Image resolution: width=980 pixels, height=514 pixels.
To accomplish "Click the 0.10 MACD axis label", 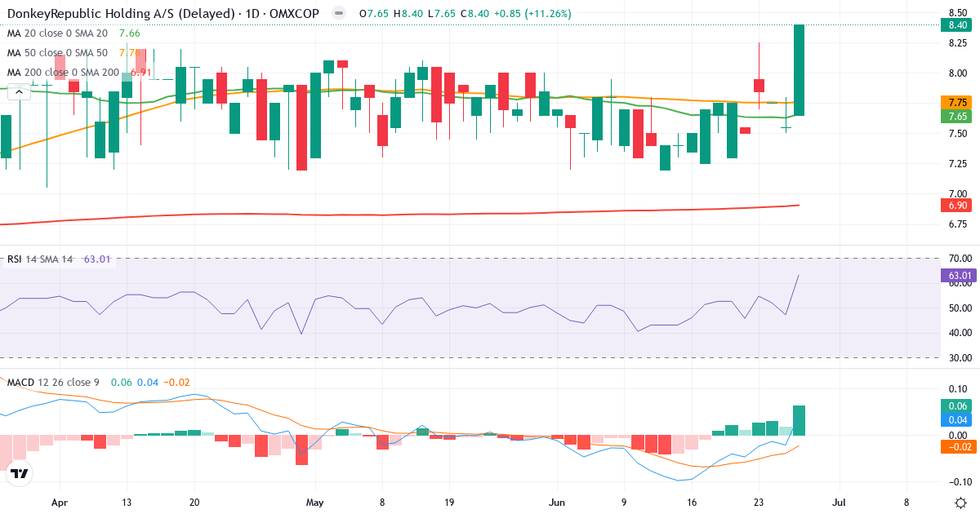I will tap(958, 389).
